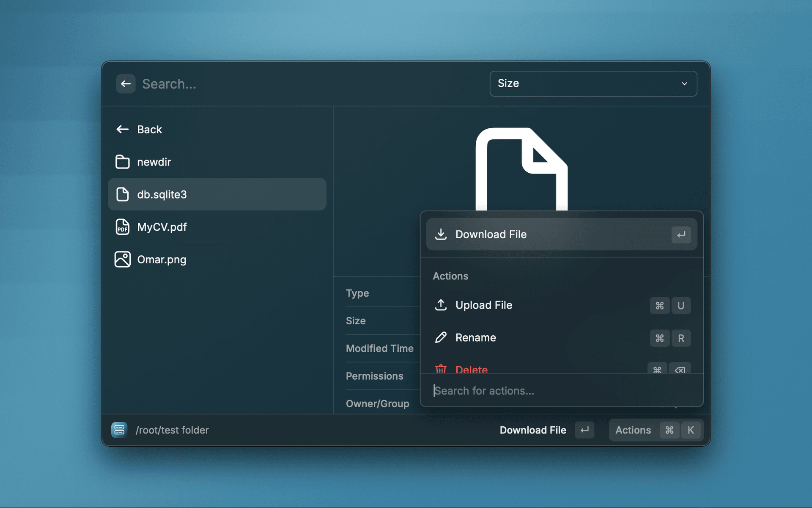Click the trash icon beside Delete
This screenshot has height=508, width=812.
click(441, 369)
